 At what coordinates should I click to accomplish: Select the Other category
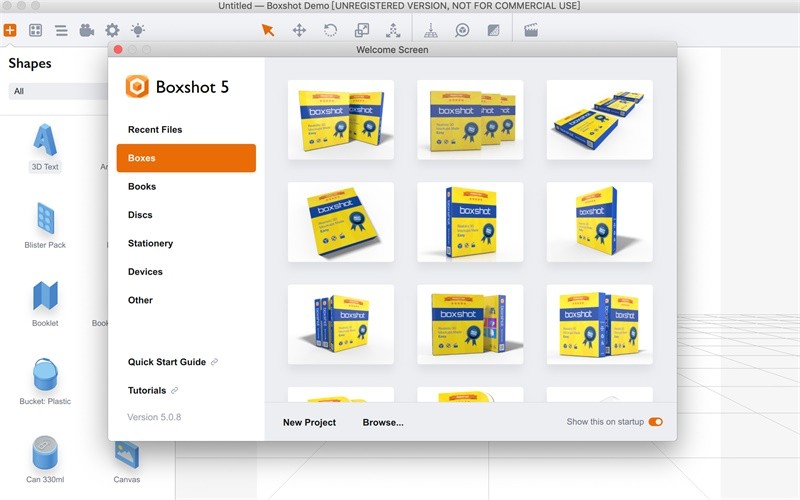point(140,300)
